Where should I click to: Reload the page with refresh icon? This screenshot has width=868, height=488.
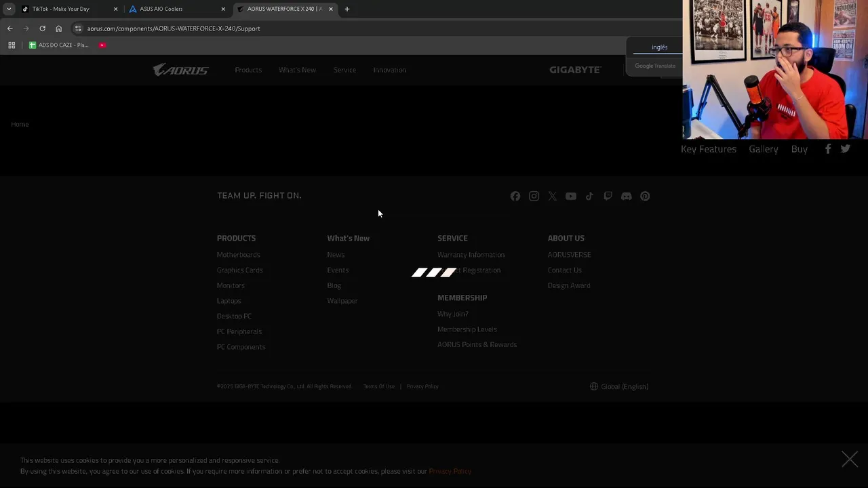[42, 28]
